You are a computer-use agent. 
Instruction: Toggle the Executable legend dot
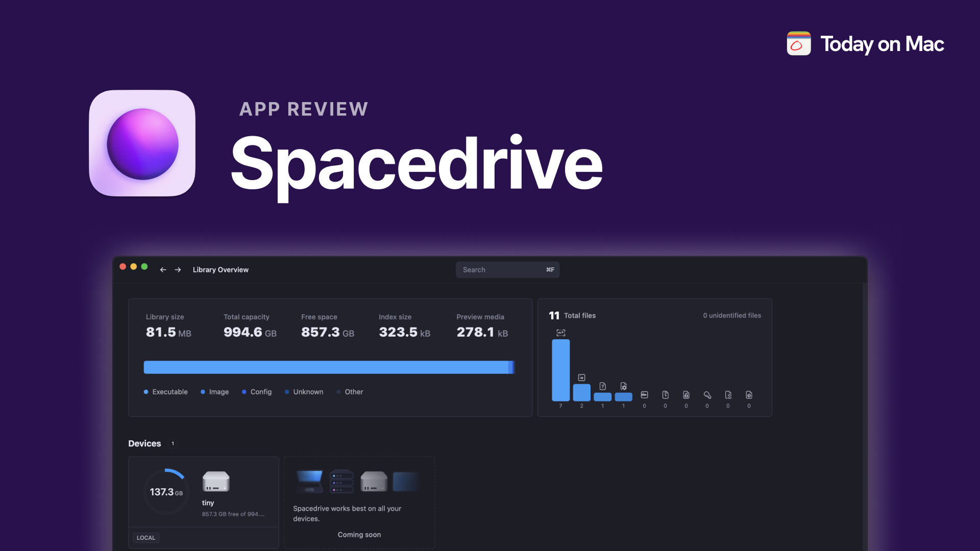click(146, 392)
